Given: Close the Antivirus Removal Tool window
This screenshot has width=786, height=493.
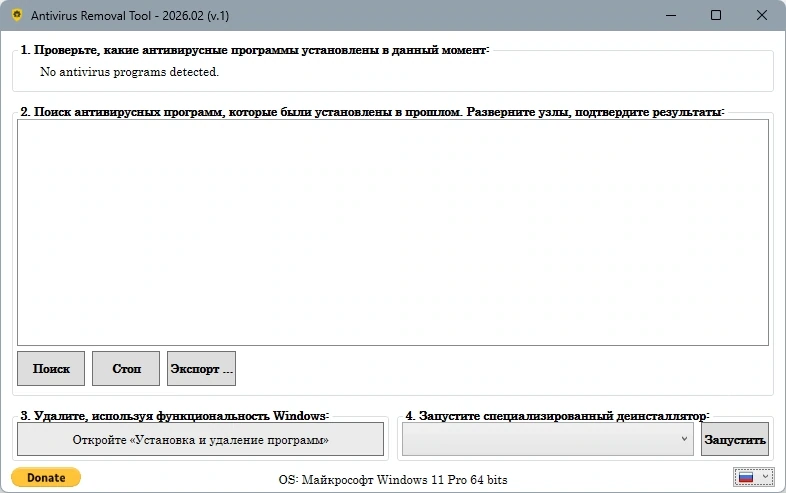Looking at the screenshot, I should coord(762,16).
